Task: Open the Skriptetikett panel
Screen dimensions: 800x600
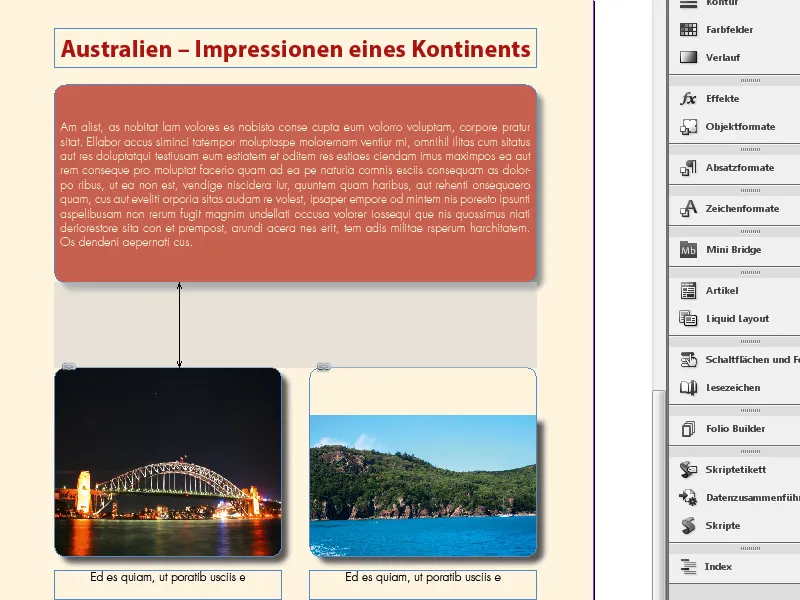Action: tap(687, 468)
